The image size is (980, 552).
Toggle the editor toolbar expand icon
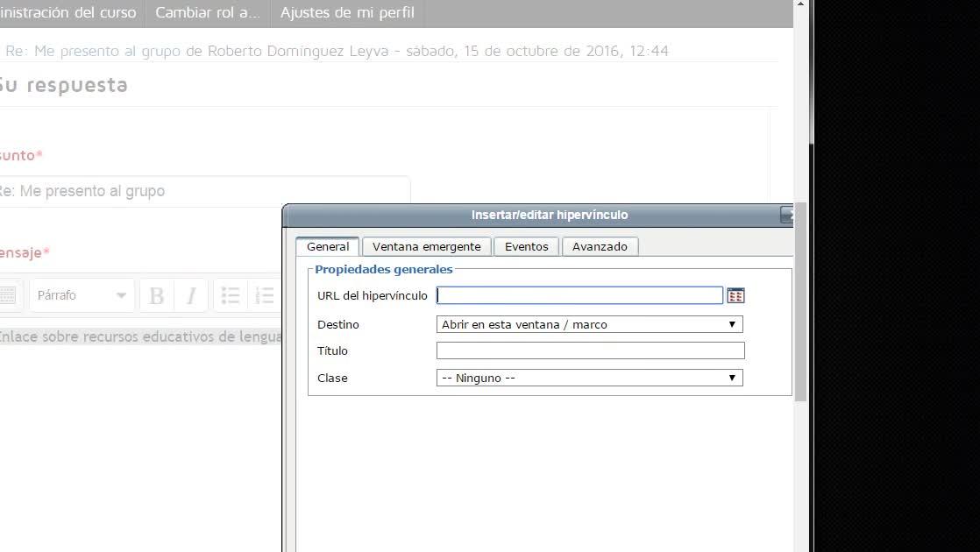tap(8, 295)
